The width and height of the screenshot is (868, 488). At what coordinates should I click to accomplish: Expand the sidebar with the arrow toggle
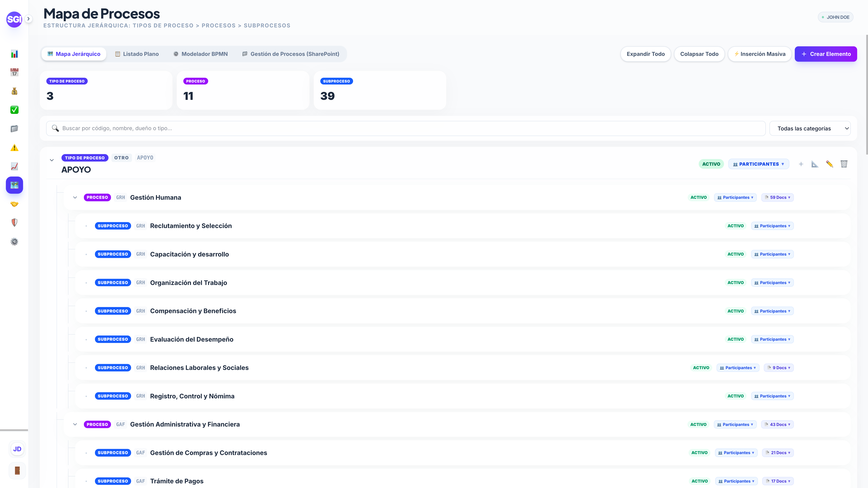[x=29, y=19]
